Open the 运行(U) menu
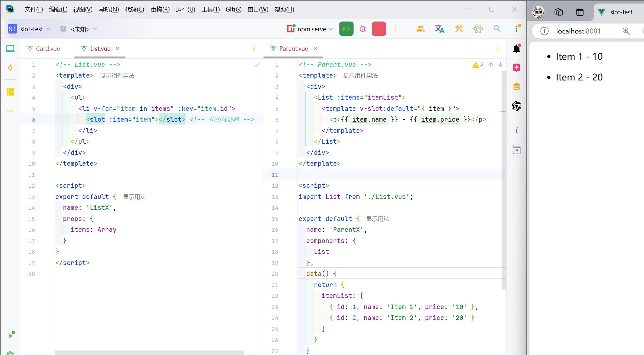 pyautogui.click(x=186, y=10)
